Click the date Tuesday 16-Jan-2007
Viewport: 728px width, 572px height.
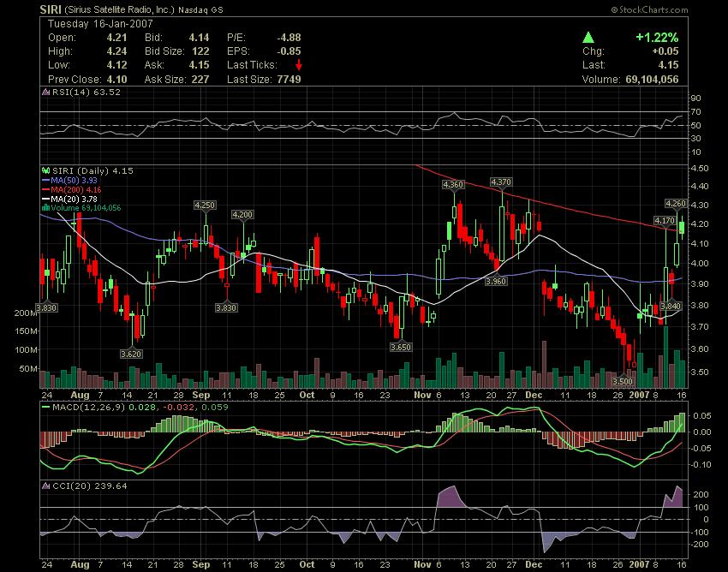pyautogui.click(x=100, y=24)
